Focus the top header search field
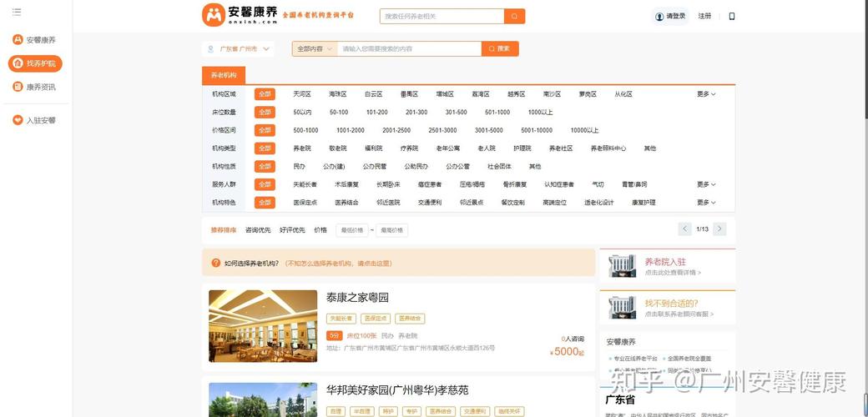 point(442,16)
